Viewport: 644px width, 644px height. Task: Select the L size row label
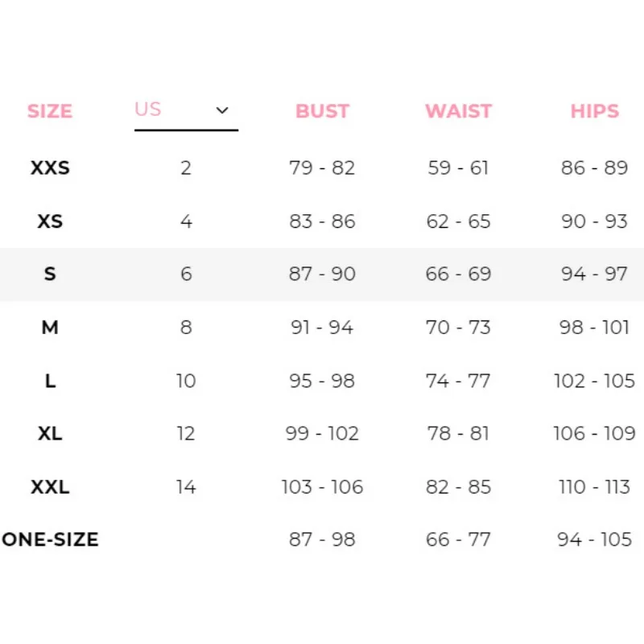50,381
